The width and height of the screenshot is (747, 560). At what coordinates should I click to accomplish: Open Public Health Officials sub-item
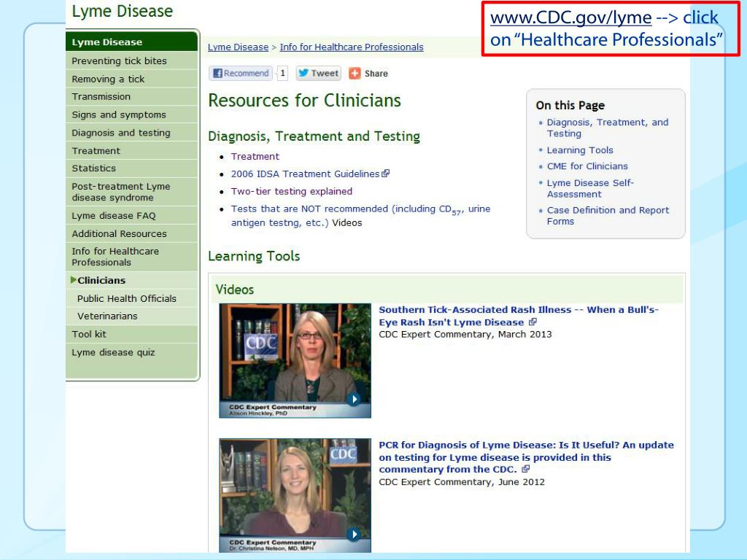coord(131,298)
